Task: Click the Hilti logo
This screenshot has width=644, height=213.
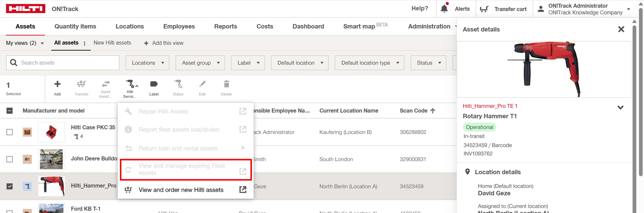Action: click(x=25, y=9)
